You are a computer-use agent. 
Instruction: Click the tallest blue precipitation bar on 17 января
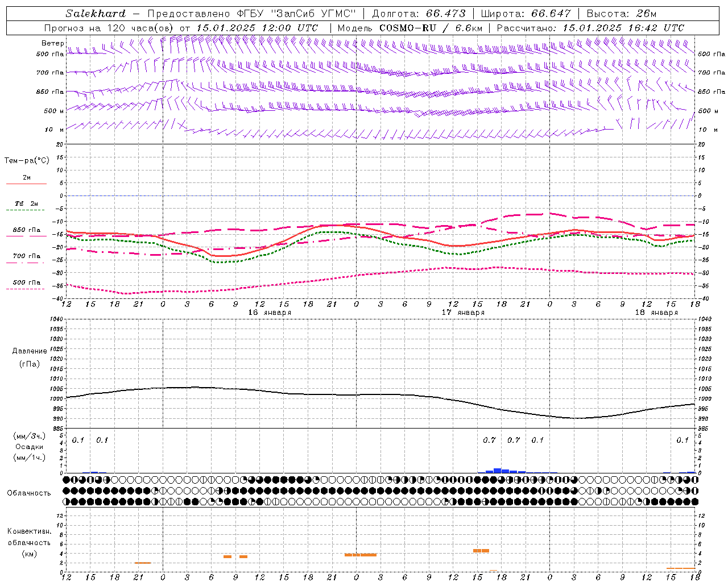498,471
